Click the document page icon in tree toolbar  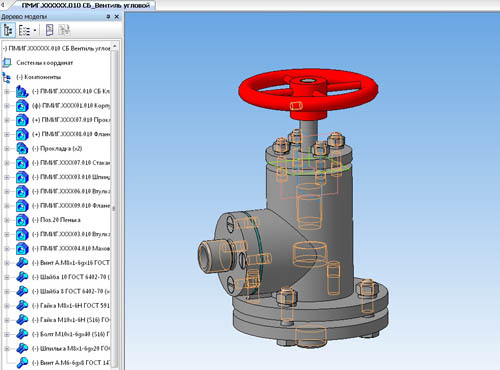(x=49, y=30)
